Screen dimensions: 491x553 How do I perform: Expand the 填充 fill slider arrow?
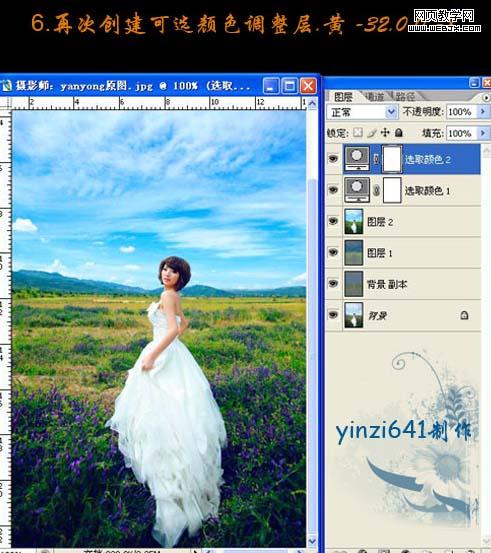coord(483,133)
